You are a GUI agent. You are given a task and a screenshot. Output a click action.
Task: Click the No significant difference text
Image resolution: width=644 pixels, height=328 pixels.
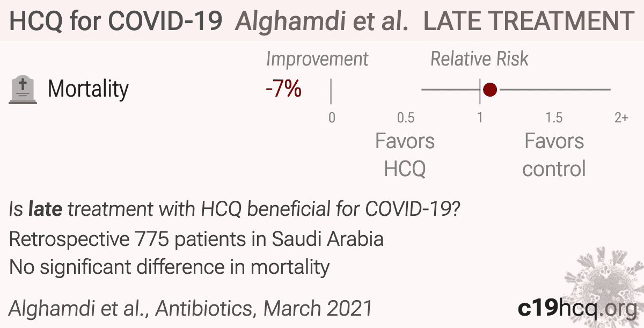tap(169, 266)
